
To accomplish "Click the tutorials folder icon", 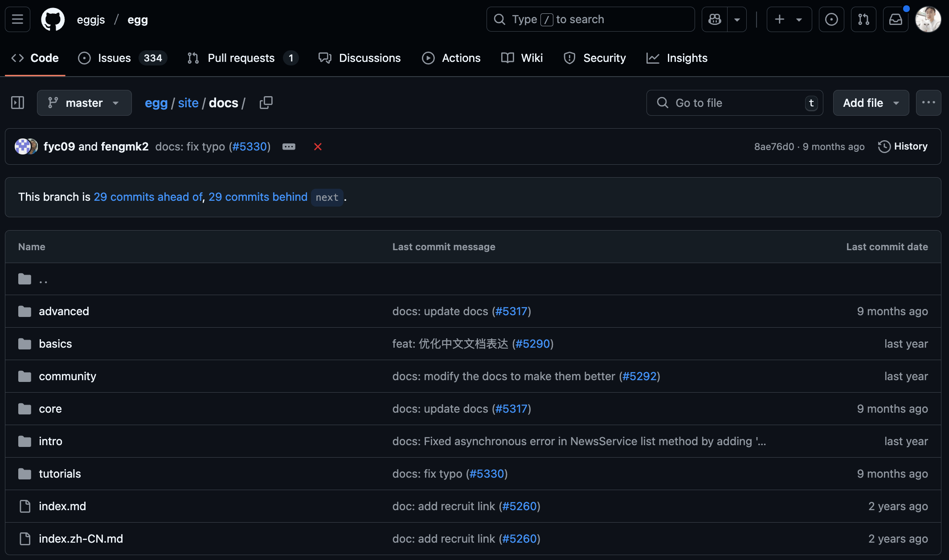I will coord(25,474).
